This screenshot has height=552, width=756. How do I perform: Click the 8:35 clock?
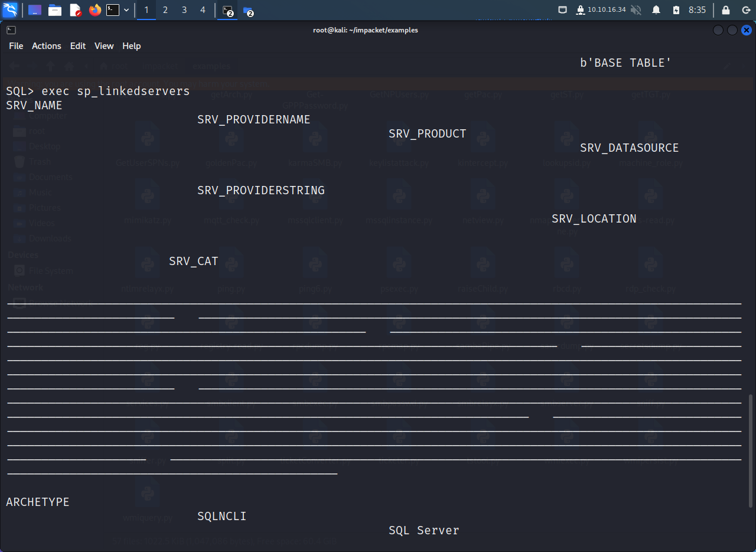697,10
